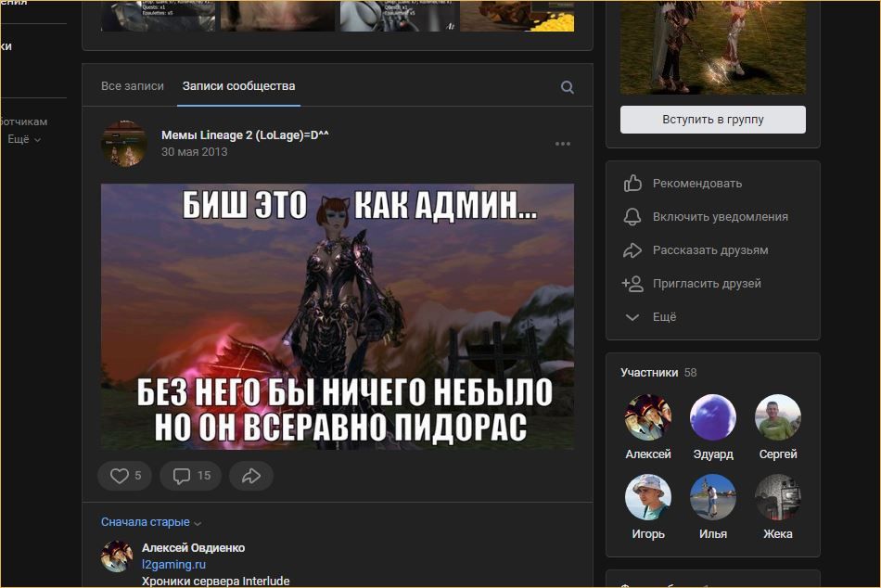Screen dimensions: 881x588
Task: Open the Ещё dropdown in left sidebar
Action: pos(24,139)
